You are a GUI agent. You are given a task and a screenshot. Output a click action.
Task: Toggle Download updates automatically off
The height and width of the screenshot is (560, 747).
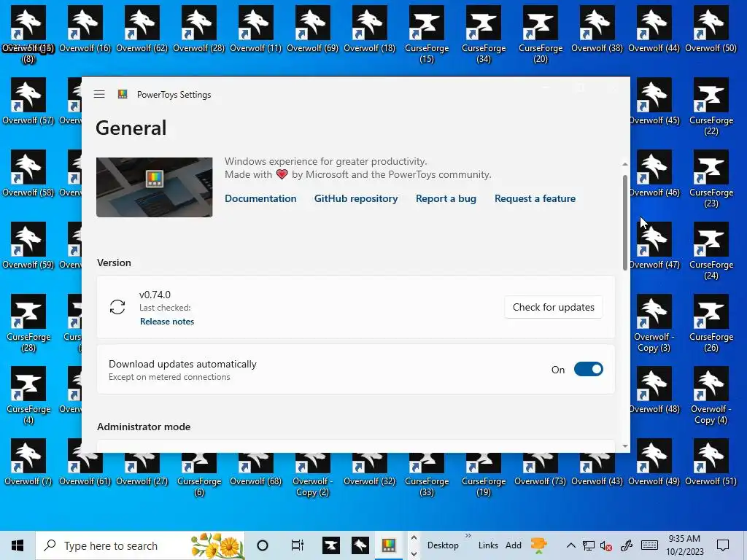(589, 370)
